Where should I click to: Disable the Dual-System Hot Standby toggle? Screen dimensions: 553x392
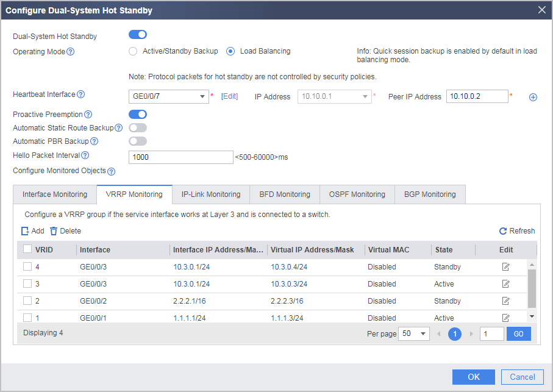click(x=138, y=35)
